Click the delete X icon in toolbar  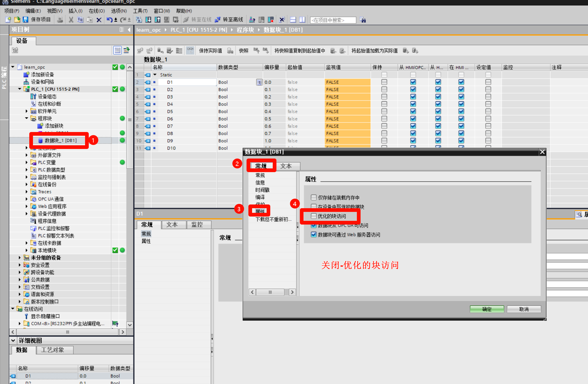pos(99,20)
